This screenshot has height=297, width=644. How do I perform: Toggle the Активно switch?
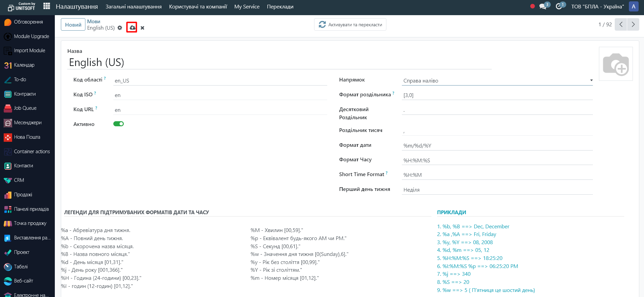118,124
